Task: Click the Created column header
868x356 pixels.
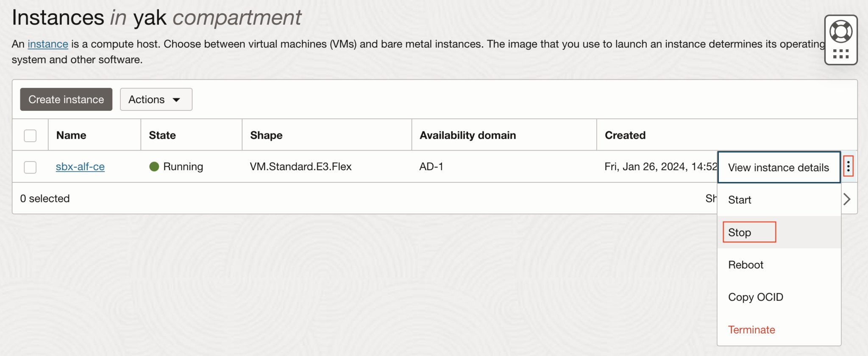Action: point(625,135)
